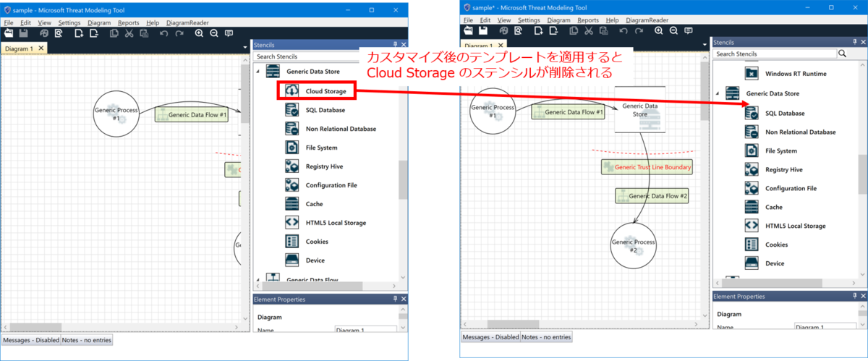Select Generic Process #2 circle in right diagram
Viewport: 868px width, 361px height.
633,246
